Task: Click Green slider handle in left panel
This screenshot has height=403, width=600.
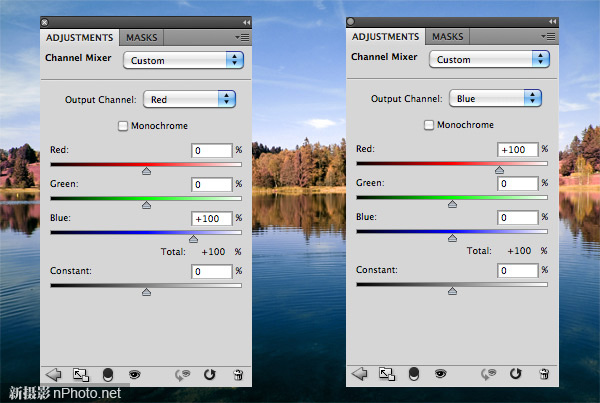Action: [146, 205]
